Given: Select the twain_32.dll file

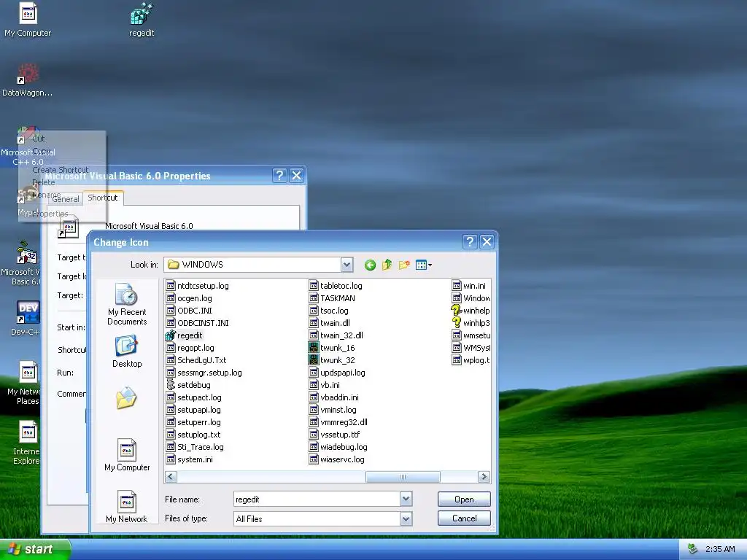Looking at the screenshot, I should coord(336,335).
